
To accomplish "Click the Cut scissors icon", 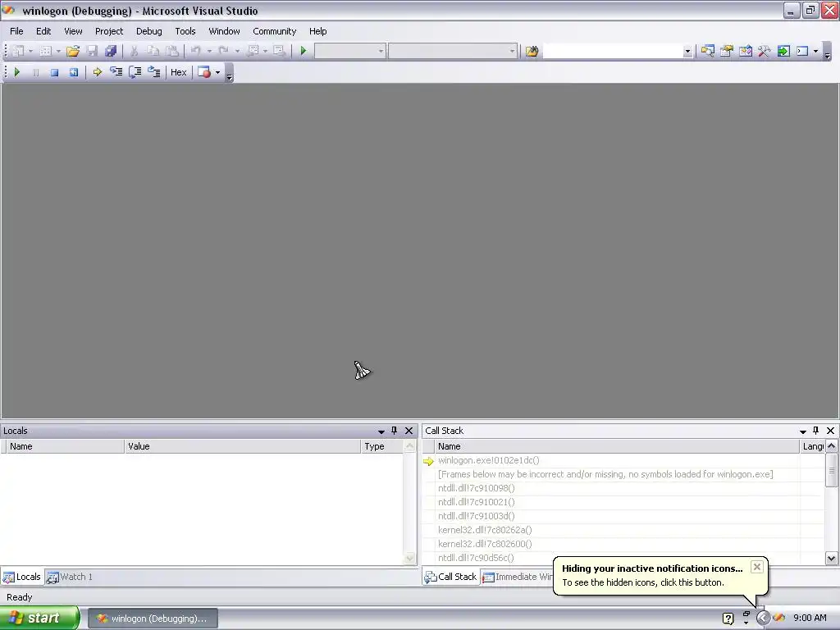I will coord(134,51).
